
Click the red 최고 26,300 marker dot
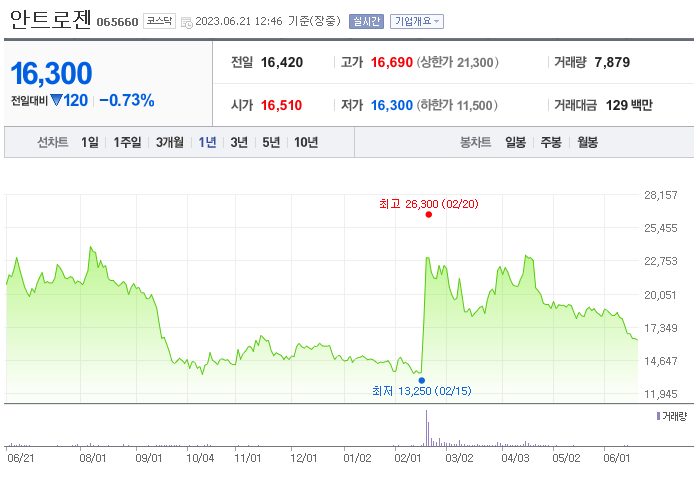[428, 215]
